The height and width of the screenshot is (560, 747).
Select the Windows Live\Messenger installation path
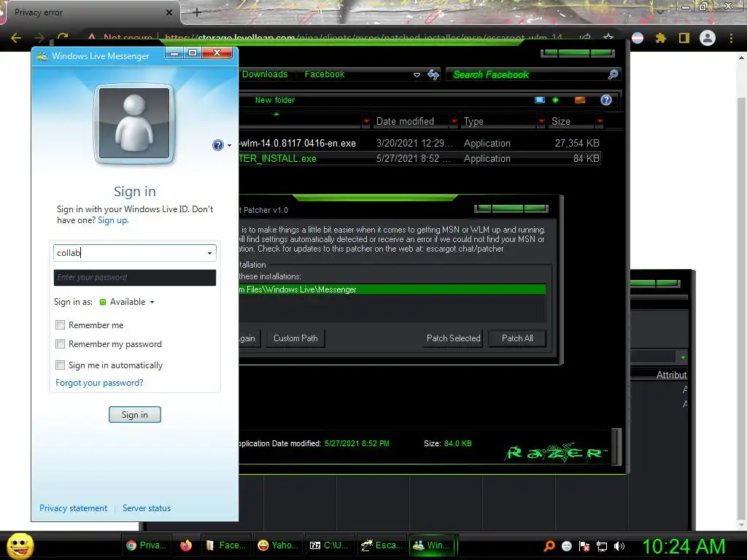click(392, 289)
